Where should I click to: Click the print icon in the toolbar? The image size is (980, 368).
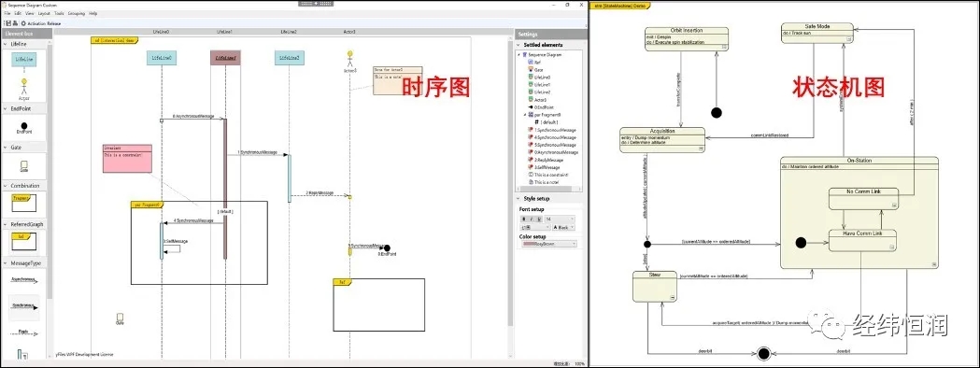[x=16, y=23]
